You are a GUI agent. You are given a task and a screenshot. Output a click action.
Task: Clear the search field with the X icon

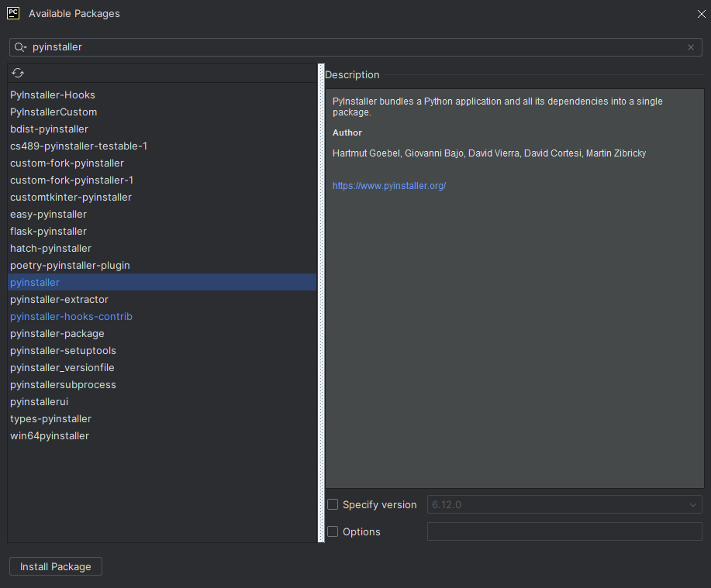pyautogui.click(x=691, y=47)
